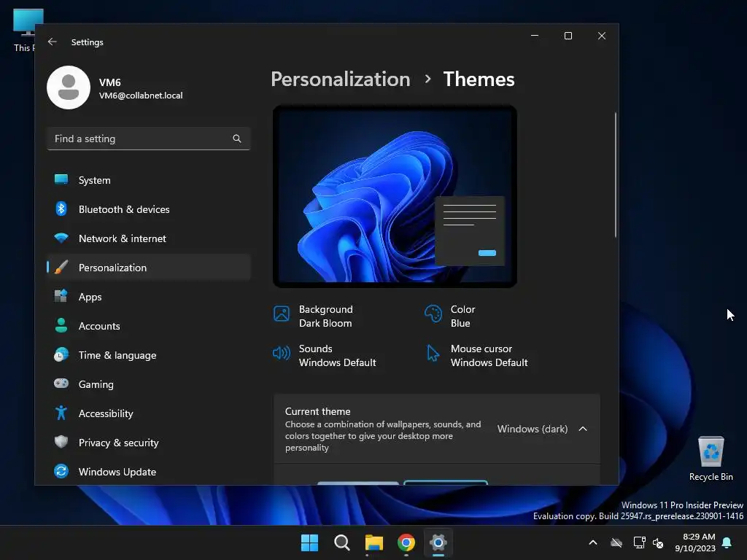The height and width of the screenshot is (560, 747).
Task: Click the Personalization breadcrumb link
Action: tap(340, 79)
